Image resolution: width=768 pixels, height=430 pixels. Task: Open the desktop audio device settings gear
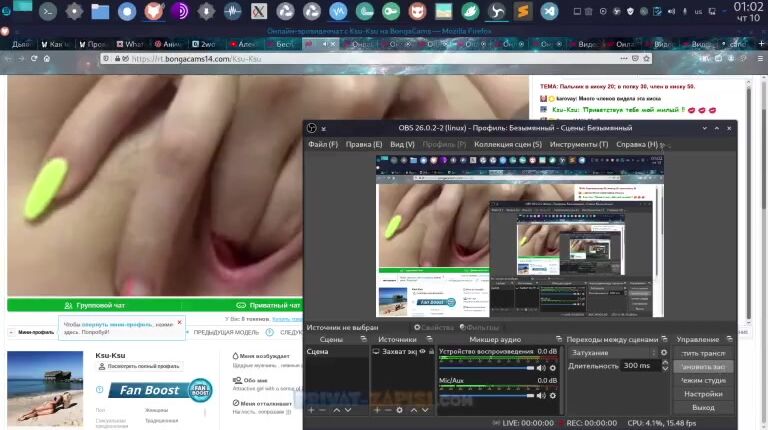pyautogui.click(x=553, y=368)
